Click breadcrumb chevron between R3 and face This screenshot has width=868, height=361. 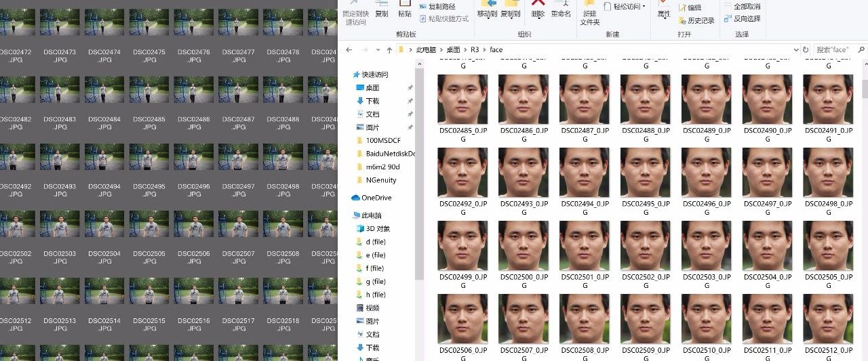click(x=484, y=50)
